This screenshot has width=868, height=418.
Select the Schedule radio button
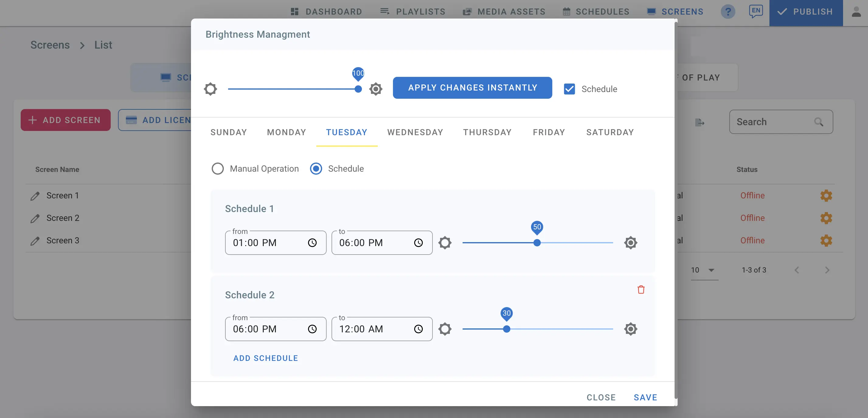pos(316,169)
